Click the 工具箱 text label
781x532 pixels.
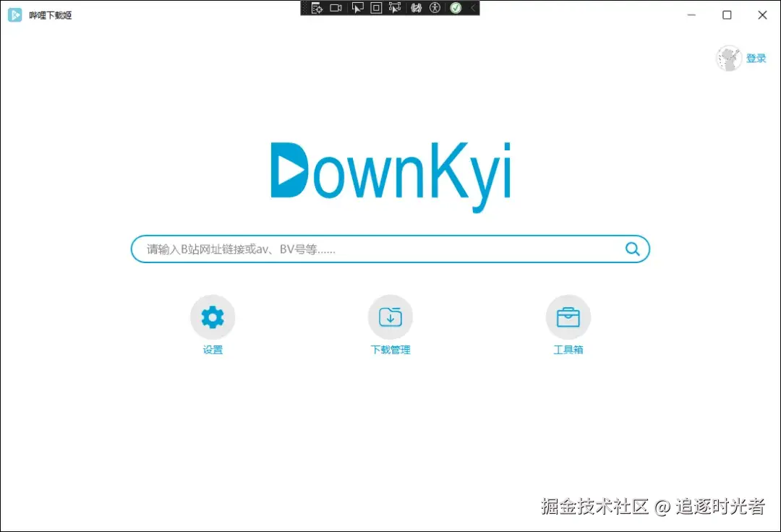[568, 350]
